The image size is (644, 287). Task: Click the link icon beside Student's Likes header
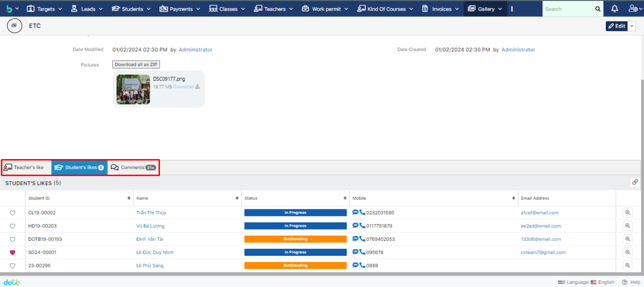(x=635, y=182)
